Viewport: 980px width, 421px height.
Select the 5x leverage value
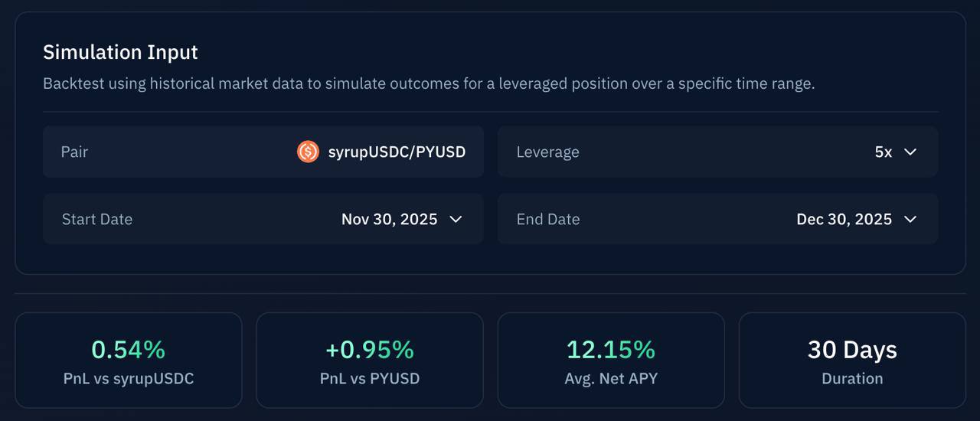pyautogui.click(x=883, y=152)
